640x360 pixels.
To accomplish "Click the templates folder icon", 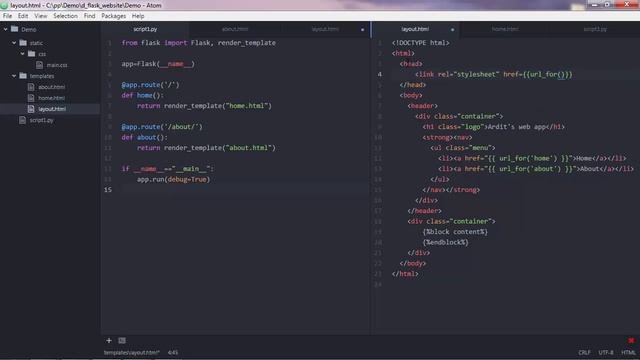I will pos(23,76).
